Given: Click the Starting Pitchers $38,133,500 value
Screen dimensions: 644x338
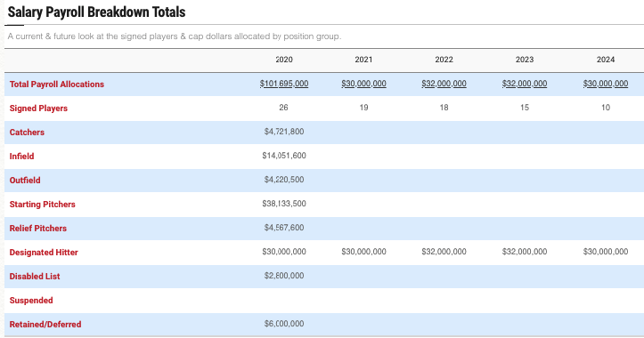Looking at the screenshot, I should click(x=284, y=204).
